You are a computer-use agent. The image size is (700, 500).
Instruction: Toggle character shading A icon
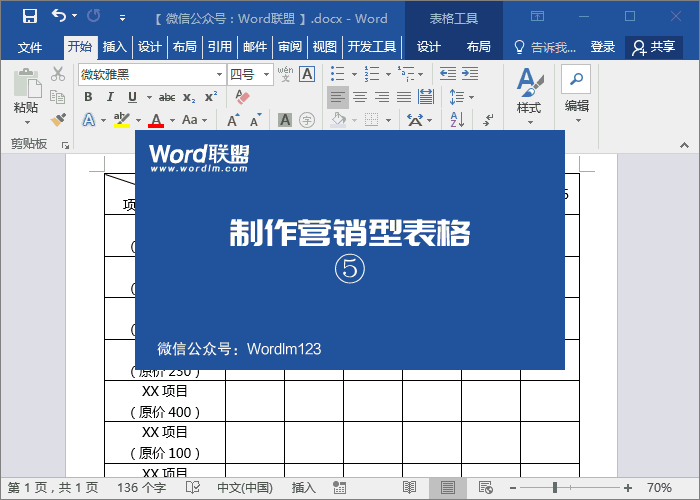(285, 120)
